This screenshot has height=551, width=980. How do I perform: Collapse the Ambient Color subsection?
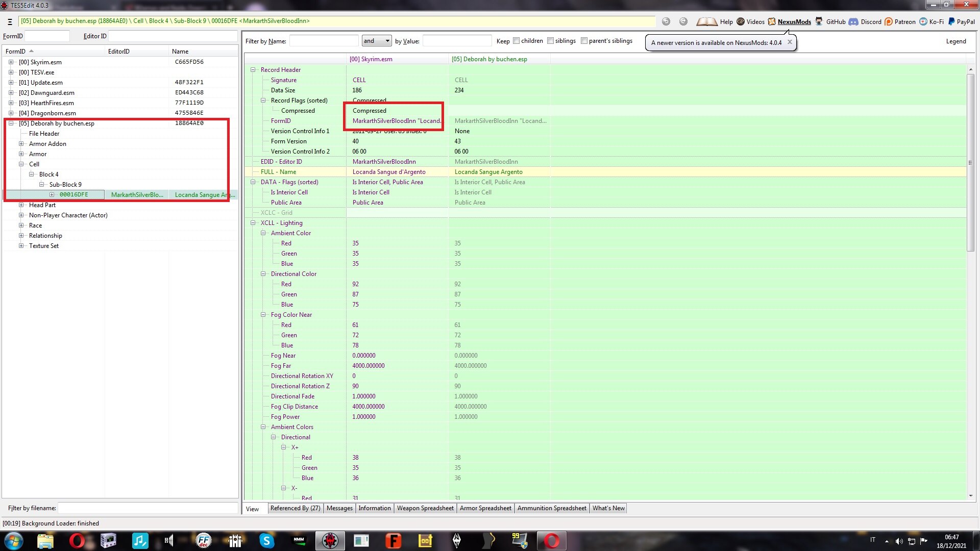click(263, 233)
